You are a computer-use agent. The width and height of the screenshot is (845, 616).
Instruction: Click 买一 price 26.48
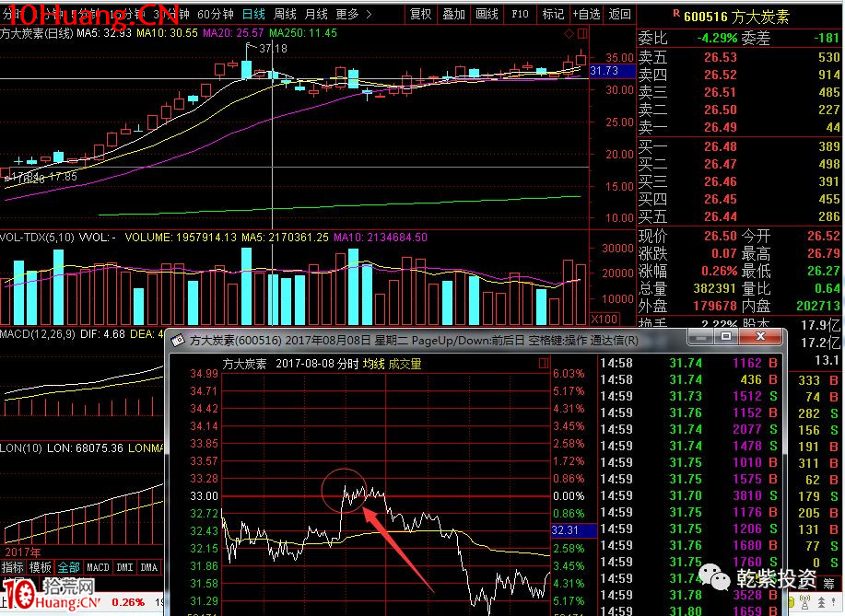720,146
